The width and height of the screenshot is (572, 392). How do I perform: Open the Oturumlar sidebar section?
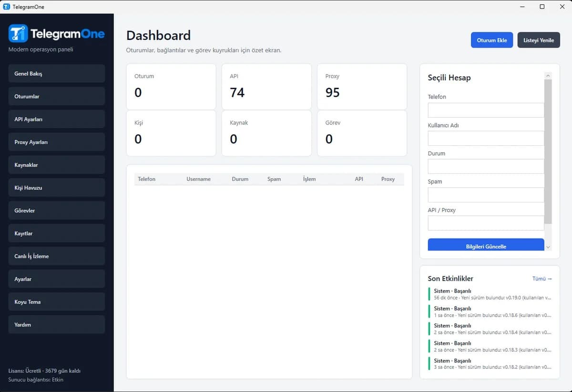pos(57,96)
